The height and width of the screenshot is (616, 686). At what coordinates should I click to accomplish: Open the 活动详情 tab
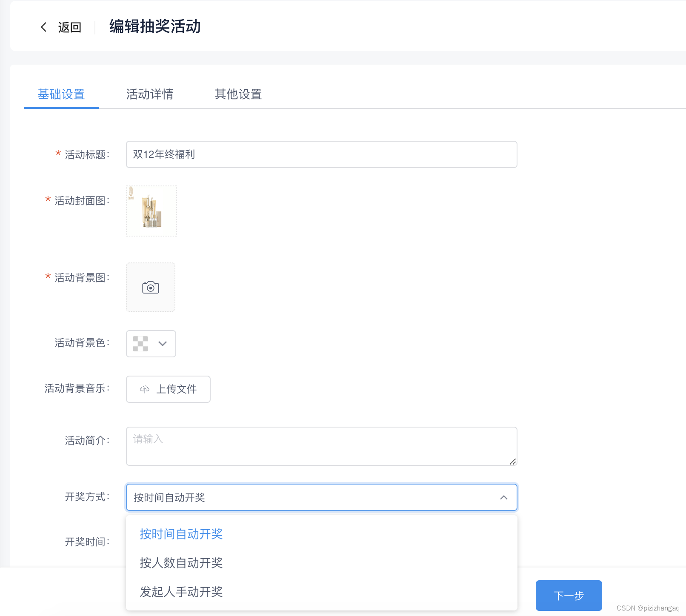150,94
